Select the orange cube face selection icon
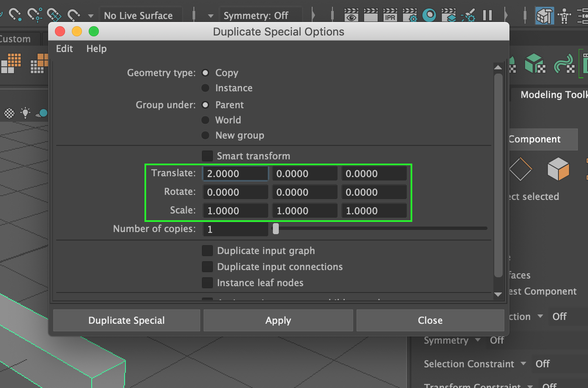The width and height of the screenshot is (588, 388). (558, 169)
